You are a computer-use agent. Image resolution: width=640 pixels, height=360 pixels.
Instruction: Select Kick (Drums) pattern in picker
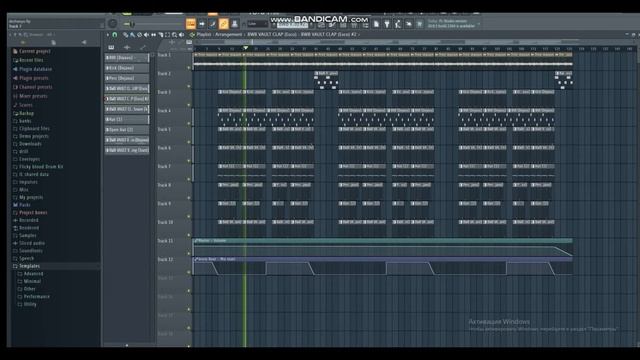127,68
